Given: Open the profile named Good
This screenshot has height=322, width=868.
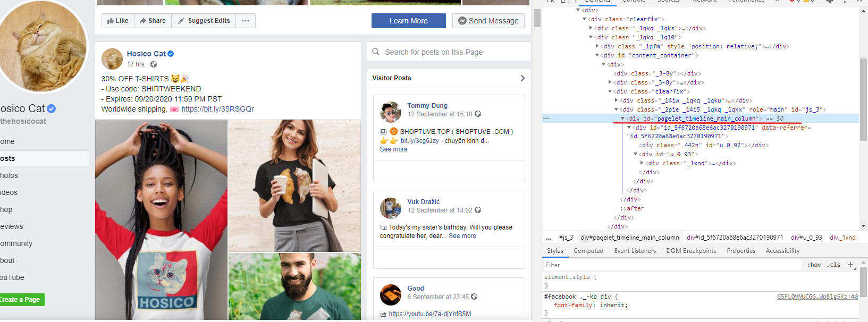Looking at the screenshot, I should point(416,289).
